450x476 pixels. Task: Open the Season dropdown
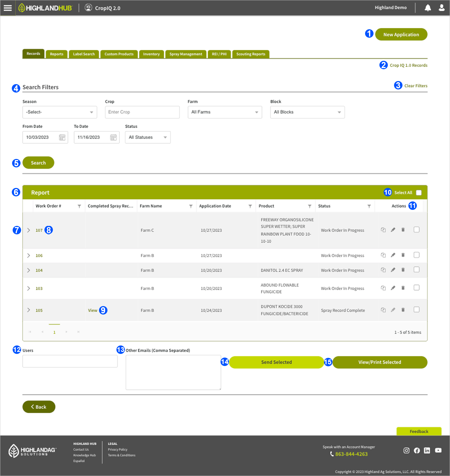tap(60, 112)
